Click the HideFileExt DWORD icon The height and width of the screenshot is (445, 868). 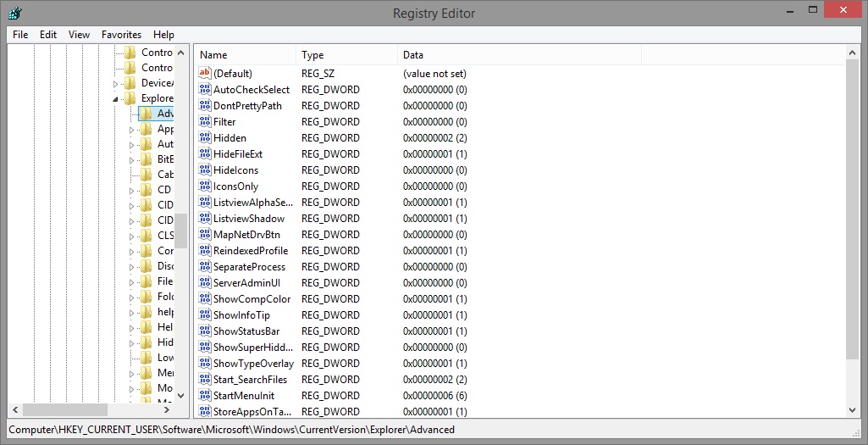(205, 153)
